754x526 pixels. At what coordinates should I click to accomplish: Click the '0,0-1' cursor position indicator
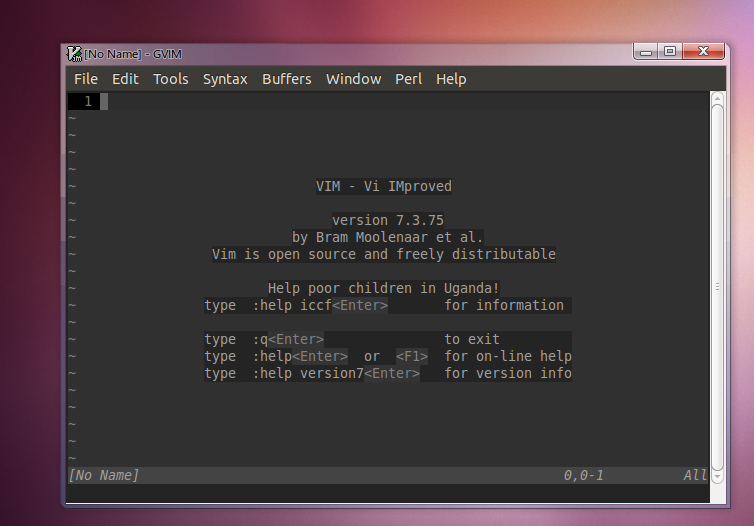tap(583, 476)
